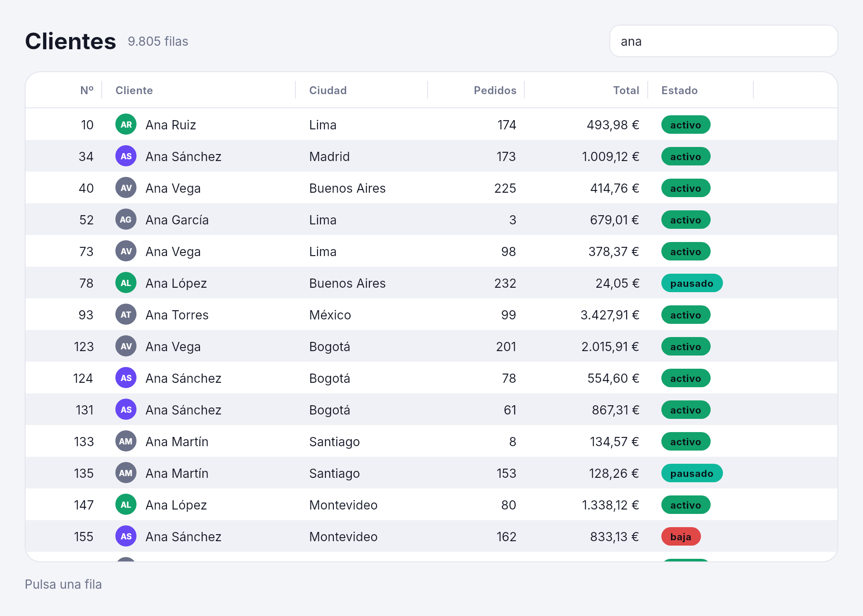Click the AS avatar in row 155
863x616 pixels.
[x=126, y=536]
